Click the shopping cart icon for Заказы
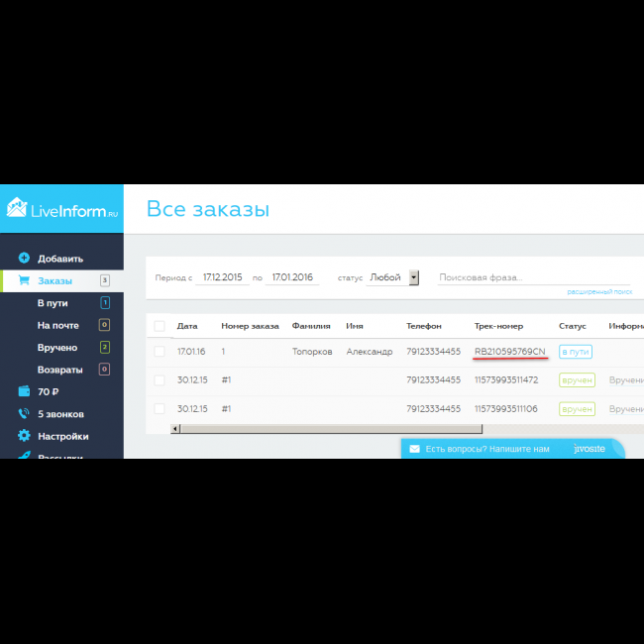Screen dimensions: 644x644 [24, 281]
